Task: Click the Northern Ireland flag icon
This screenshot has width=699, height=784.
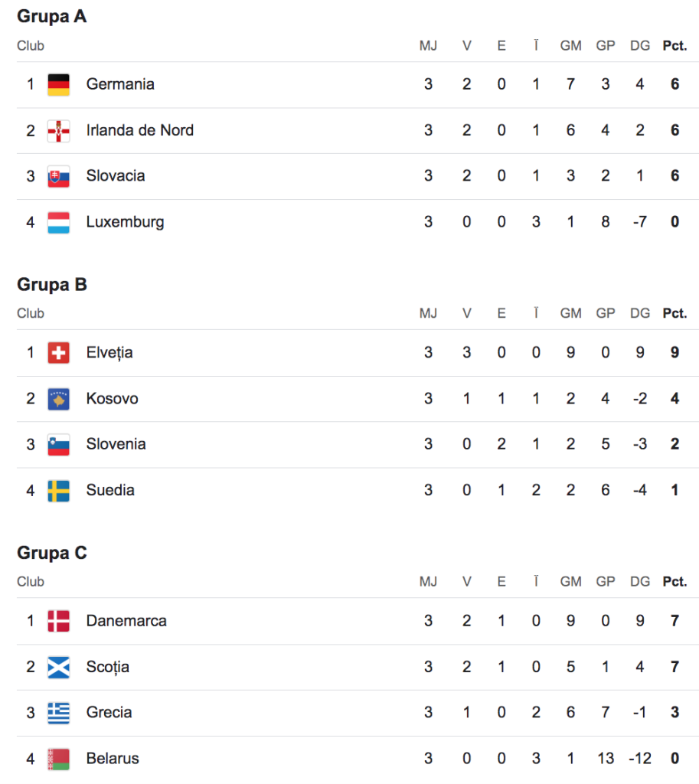Action: (58, 131)
